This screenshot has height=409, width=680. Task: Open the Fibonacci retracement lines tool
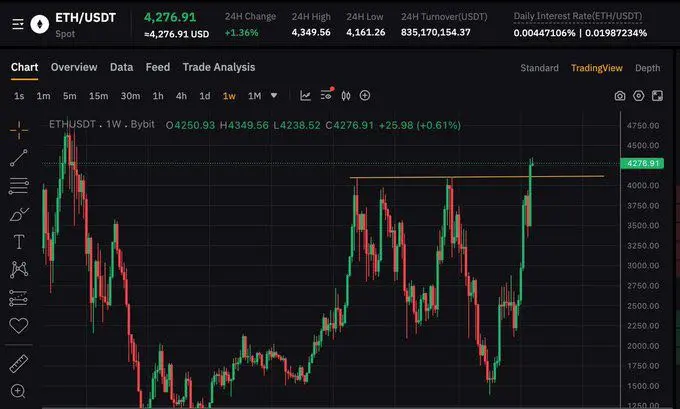[19, 186]
